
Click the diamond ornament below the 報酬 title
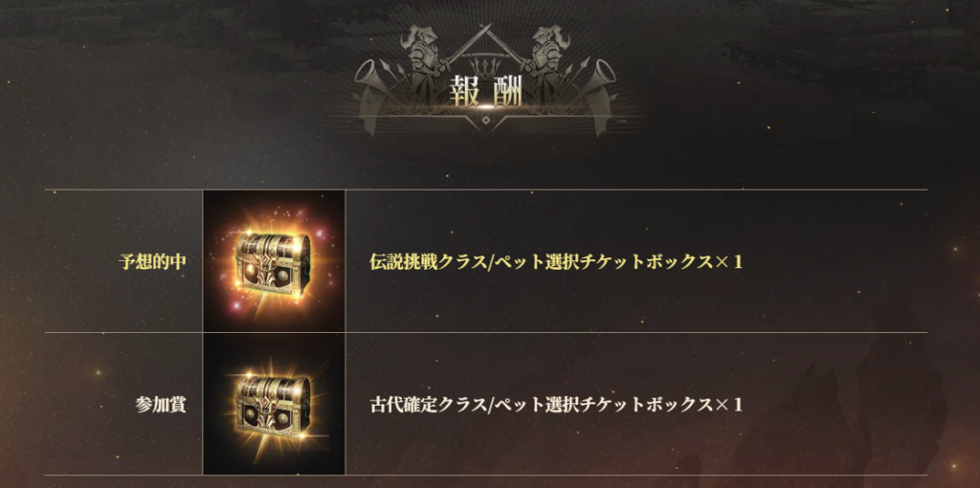click(x=485, y=120)
